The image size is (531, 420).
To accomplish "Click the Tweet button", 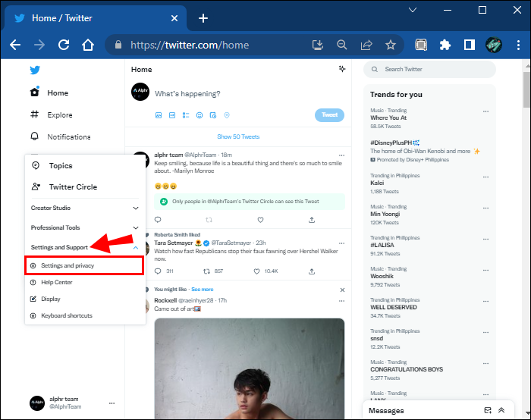I will pos(329,115).
